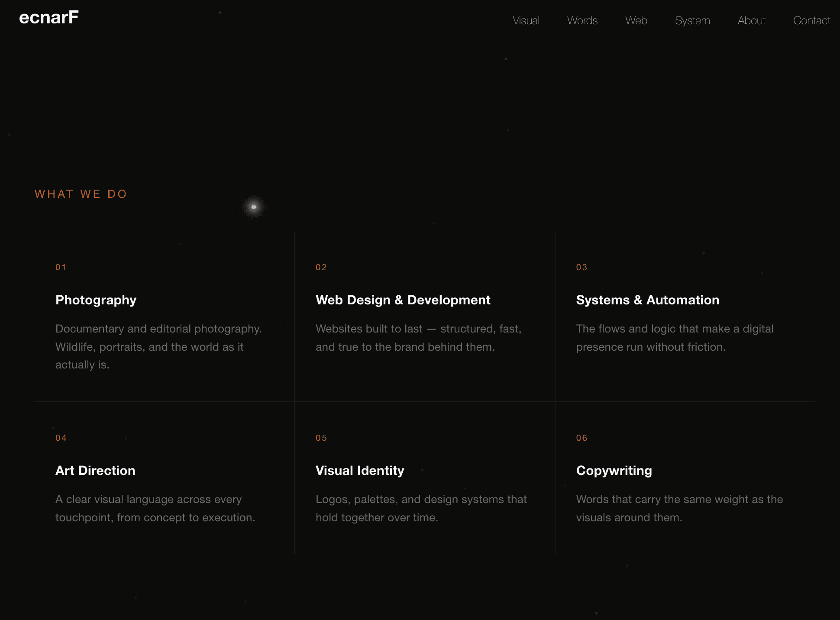
Task: Click the number 01 label
Action: point(61,267)
